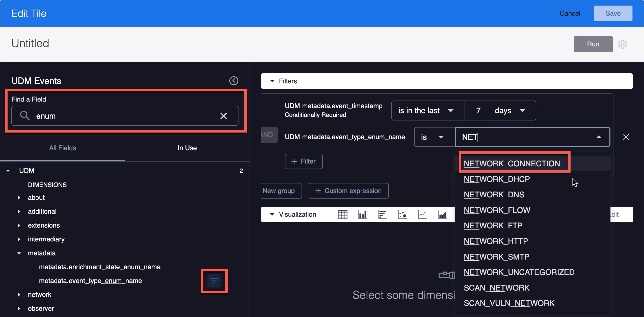Expand the network field group
This screenshot has height=317, width=644.
point(19,295)
